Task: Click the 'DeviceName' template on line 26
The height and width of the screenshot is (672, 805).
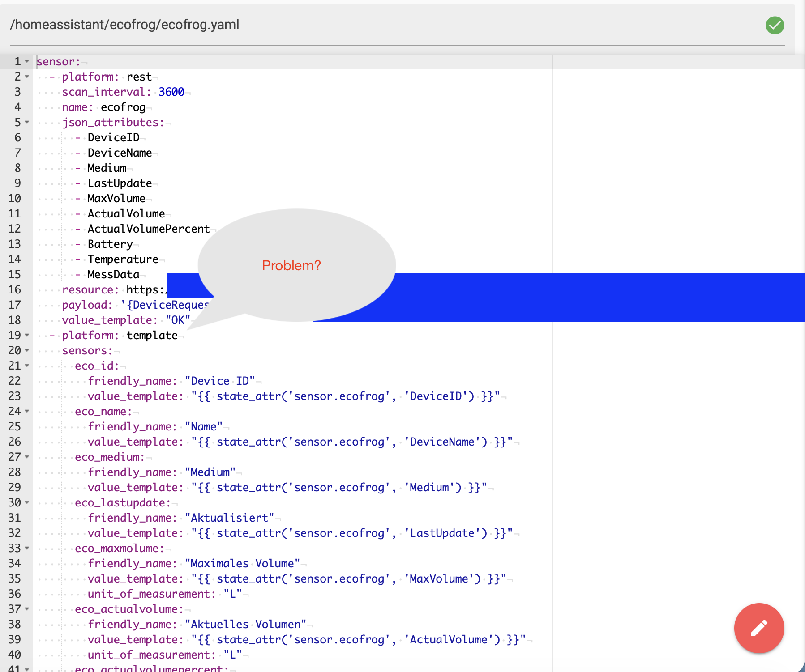Action: [352, 442]
